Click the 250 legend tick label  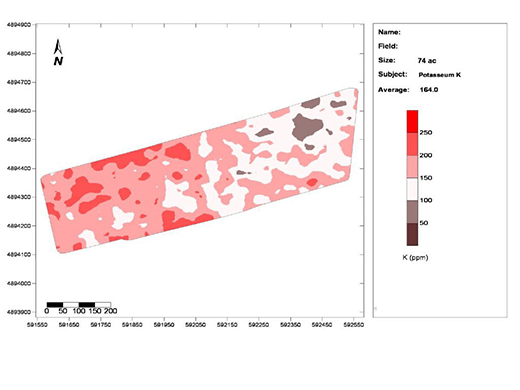point(426,133)
